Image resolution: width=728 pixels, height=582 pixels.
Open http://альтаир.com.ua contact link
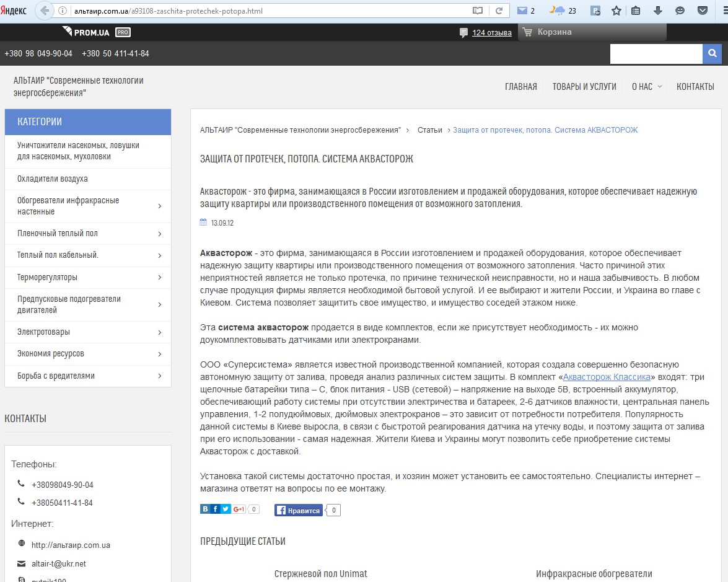71,545
